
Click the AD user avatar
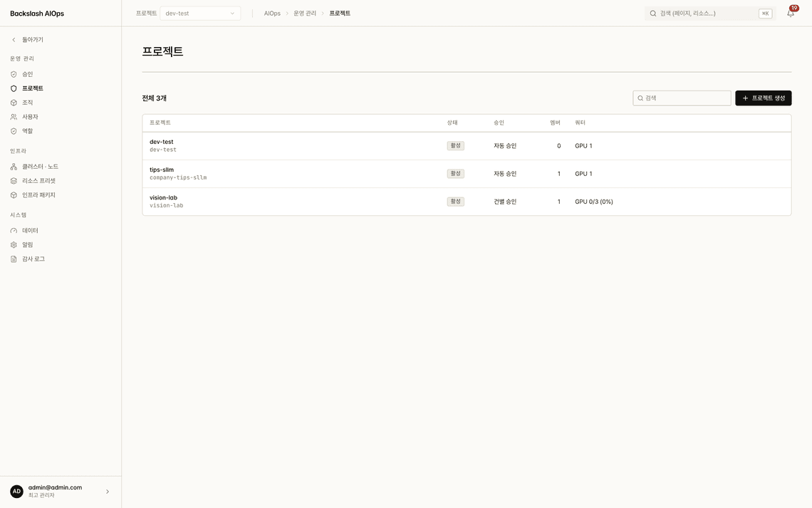click(x=16, y=492)
